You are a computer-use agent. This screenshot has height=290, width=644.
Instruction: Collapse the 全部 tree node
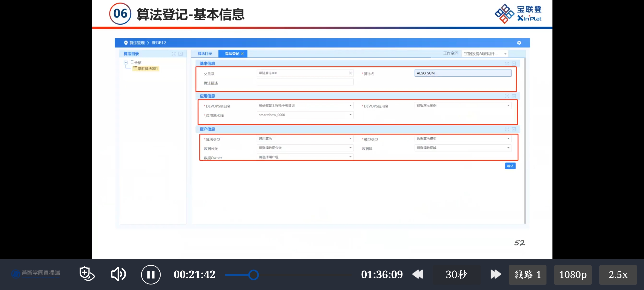(126, 63)
